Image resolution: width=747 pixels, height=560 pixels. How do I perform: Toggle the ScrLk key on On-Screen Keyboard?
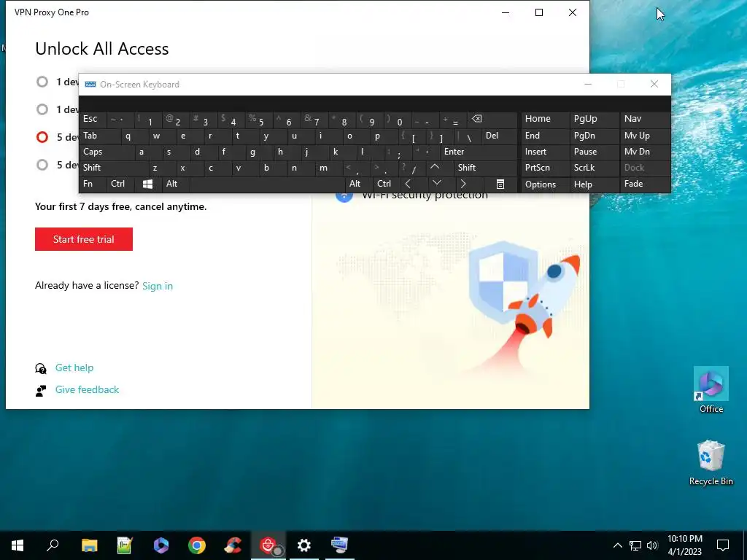pos(594,168)
